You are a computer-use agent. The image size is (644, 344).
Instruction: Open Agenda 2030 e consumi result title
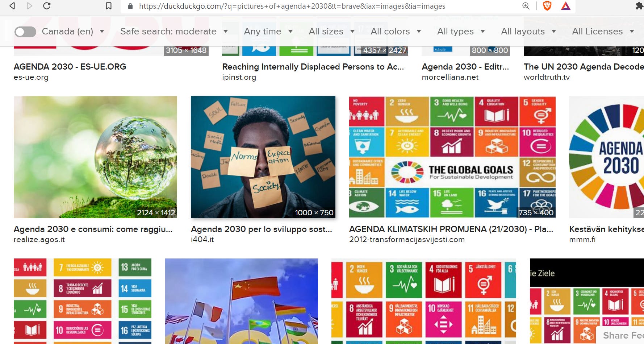tap(93, 229)
